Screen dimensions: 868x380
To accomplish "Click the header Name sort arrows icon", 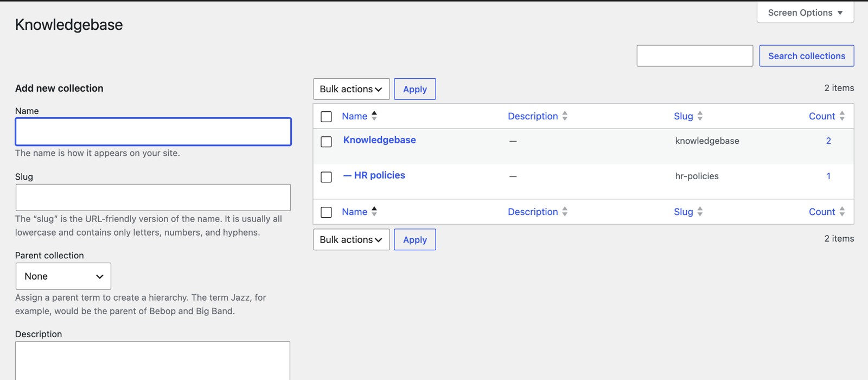I will pos(374,116).
